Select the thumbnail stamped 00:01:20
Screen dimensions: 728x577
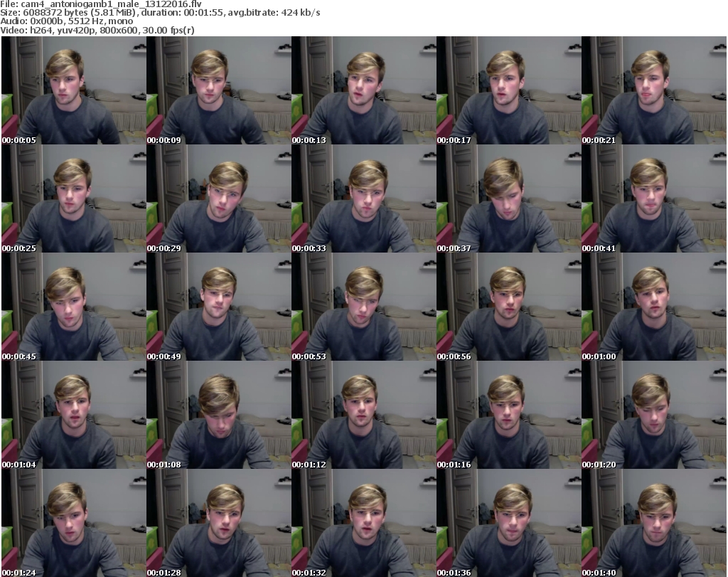coord(654,415)
